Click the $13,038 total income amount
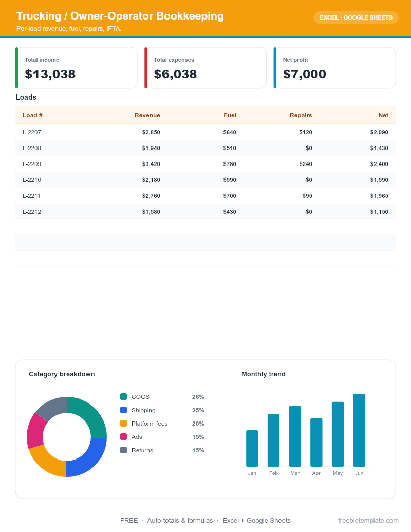Viewport: 411px width, 532px height. coord(50,74)
